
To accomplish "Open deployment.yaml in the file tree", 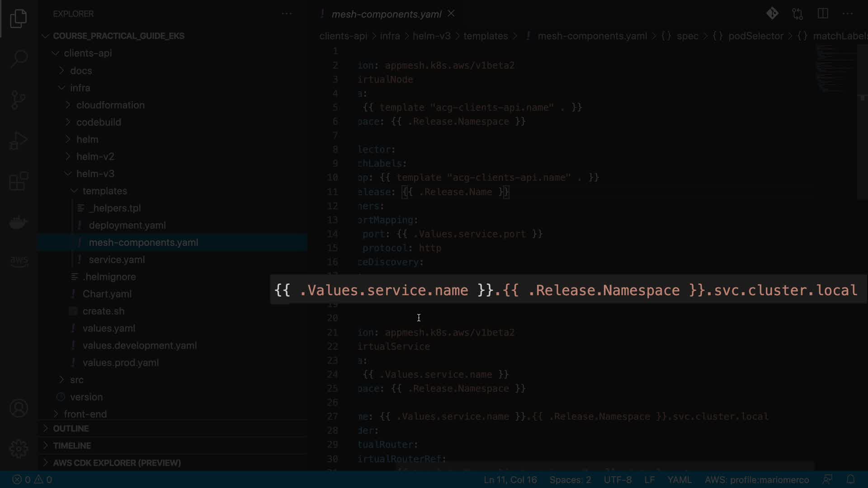I will click(127, 225).
